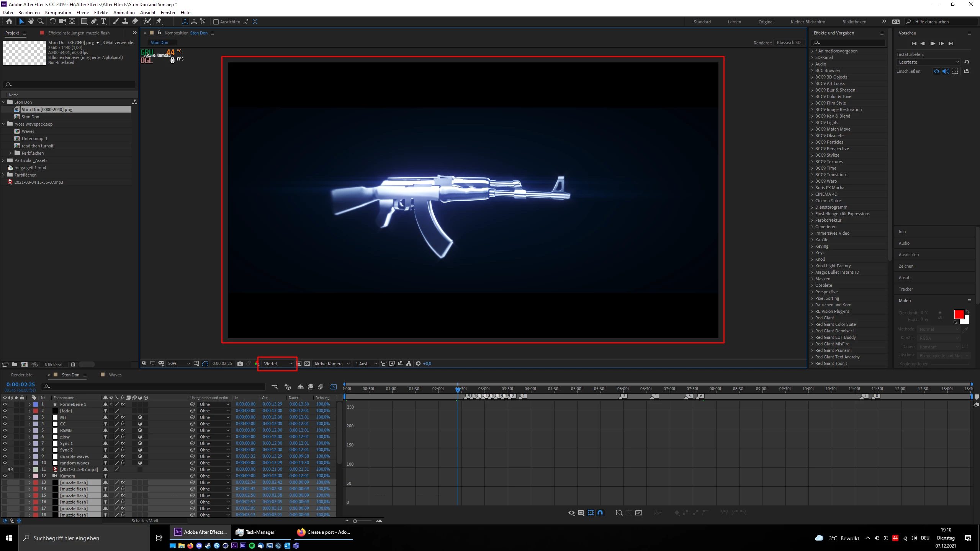
Task: Hide the Formebene 1 layer
Action: 5,404
